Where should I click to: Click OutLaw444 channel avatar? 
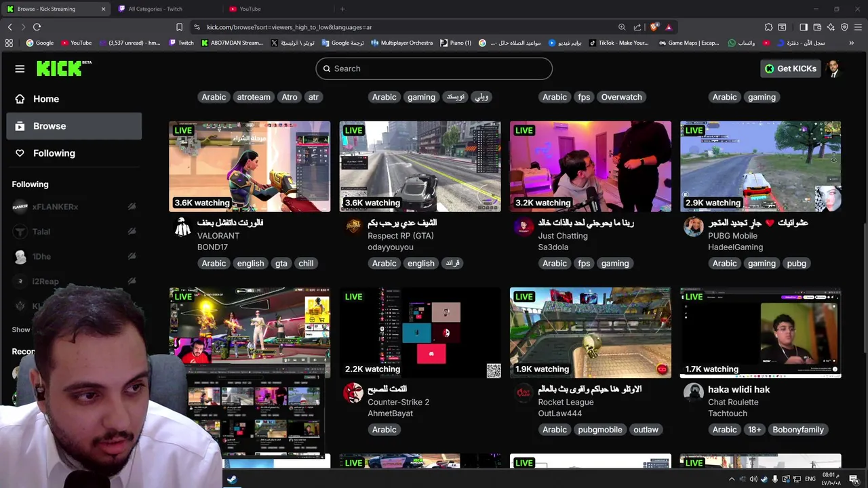tap(523, 393)
